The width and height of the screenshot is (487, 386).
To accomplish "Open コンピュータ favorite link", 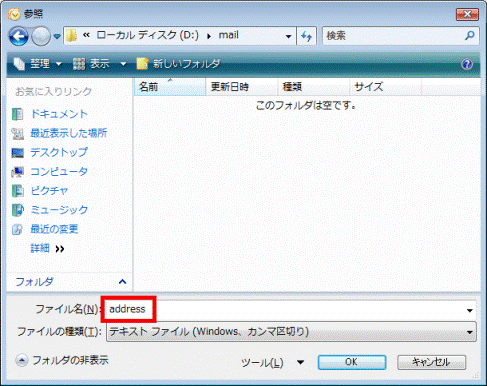I will pos(59,171).
